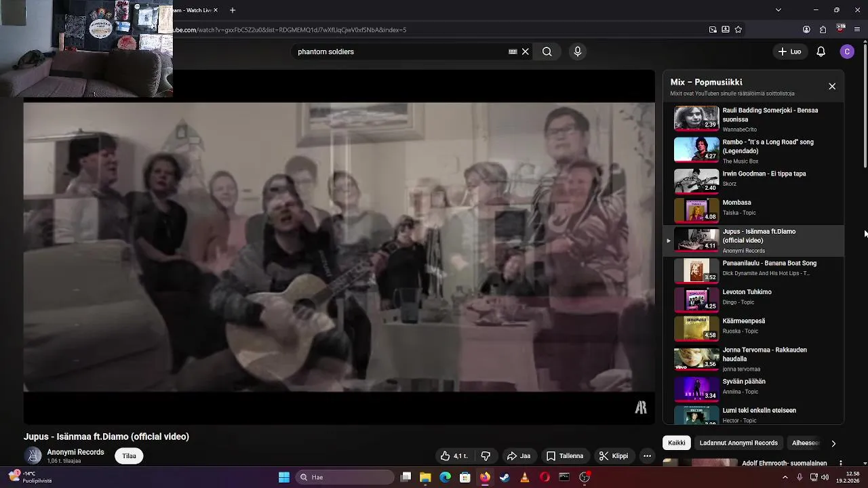Select current Jupus - Isänmaa playlist entry

point(753,241)
